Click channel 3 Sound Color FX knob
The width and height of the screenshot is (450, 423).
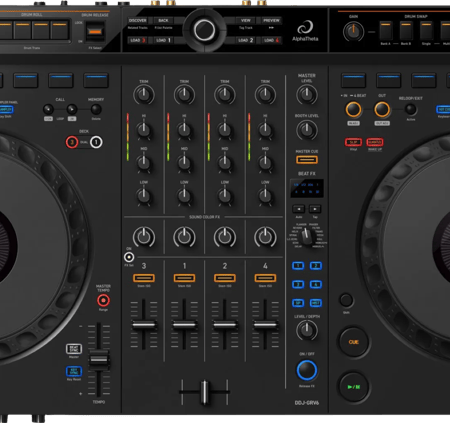point(144,237)
